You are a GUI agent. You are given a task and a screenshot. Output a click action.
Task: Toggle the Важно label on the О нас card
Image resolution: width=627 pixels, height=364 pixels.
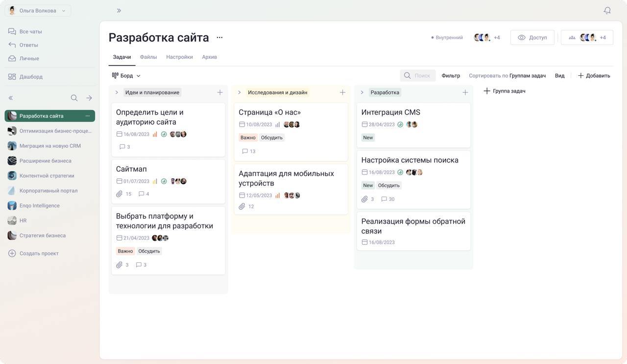pos(247,137)
